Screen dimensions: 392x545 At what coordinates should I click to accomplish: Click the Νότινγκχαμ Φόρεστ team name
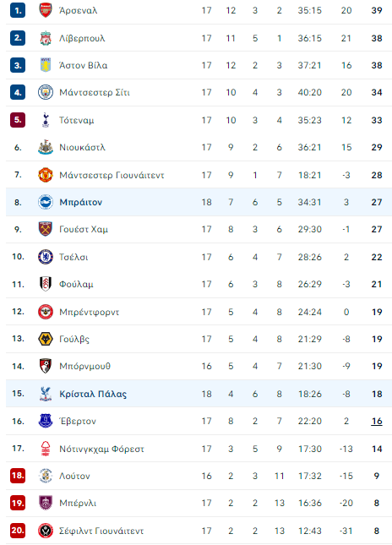101,449
